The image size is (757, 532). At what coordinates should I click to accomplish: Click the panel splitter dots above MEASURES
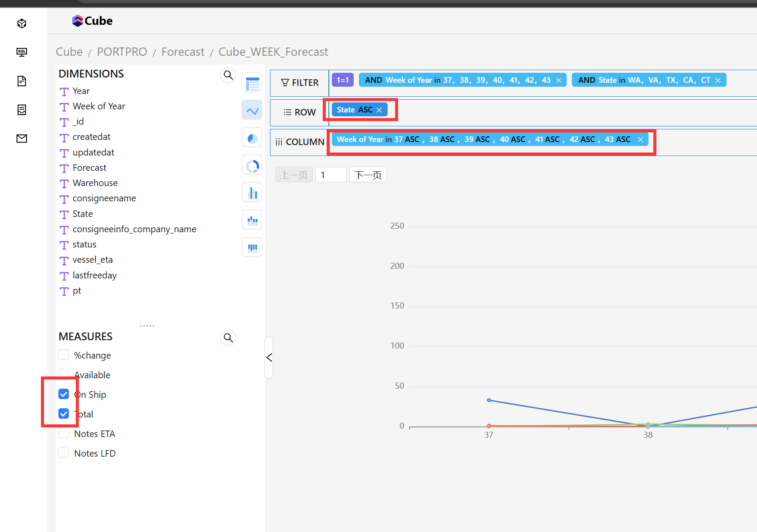click(x=147, y=326)
